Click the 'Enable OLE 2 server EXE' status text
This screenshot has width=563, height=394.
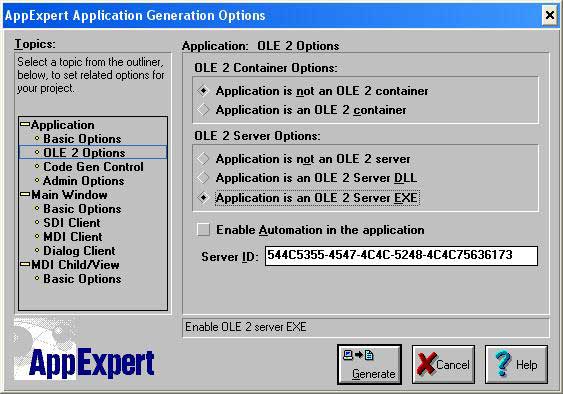click(246, 327)
